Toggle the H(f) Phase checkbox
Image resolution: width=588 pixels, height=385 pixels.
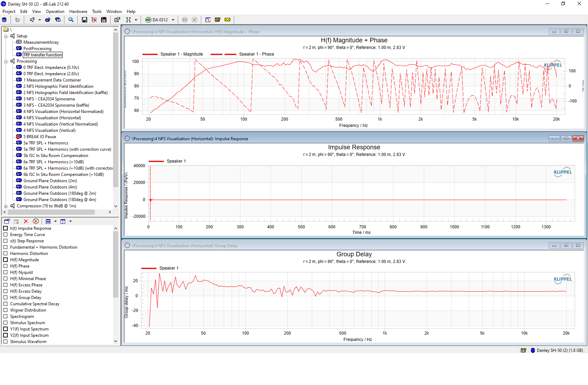(6, 266)
